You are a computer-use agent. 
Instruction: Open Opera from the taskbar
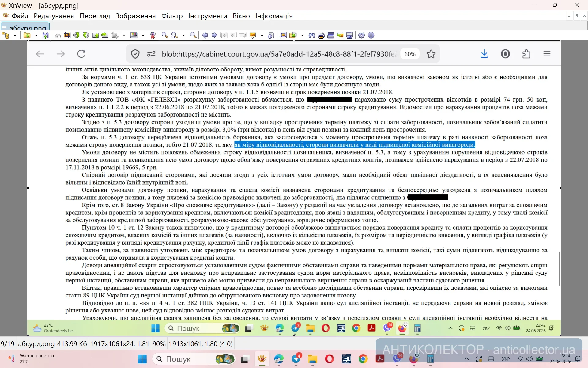[330, 359]
